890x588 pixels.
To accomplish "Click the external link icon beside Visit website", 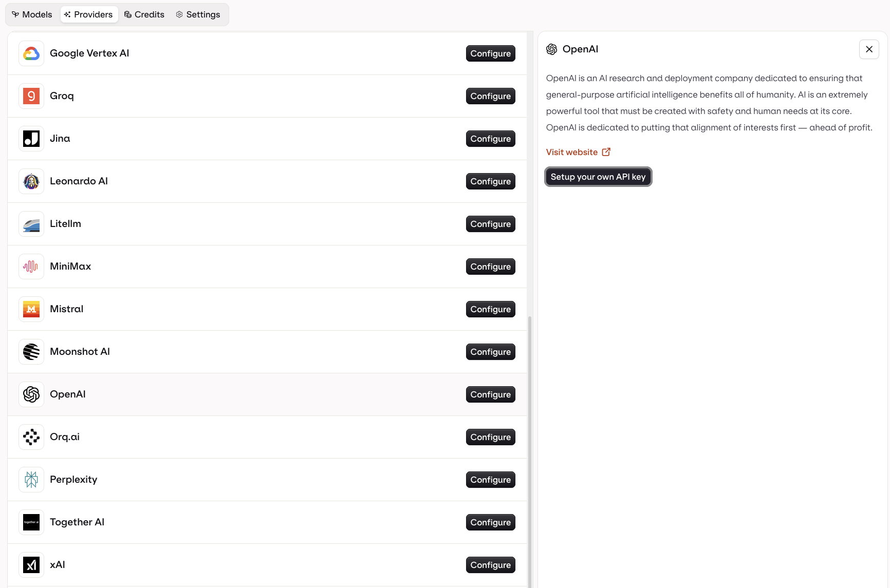I will pos(606,152).
